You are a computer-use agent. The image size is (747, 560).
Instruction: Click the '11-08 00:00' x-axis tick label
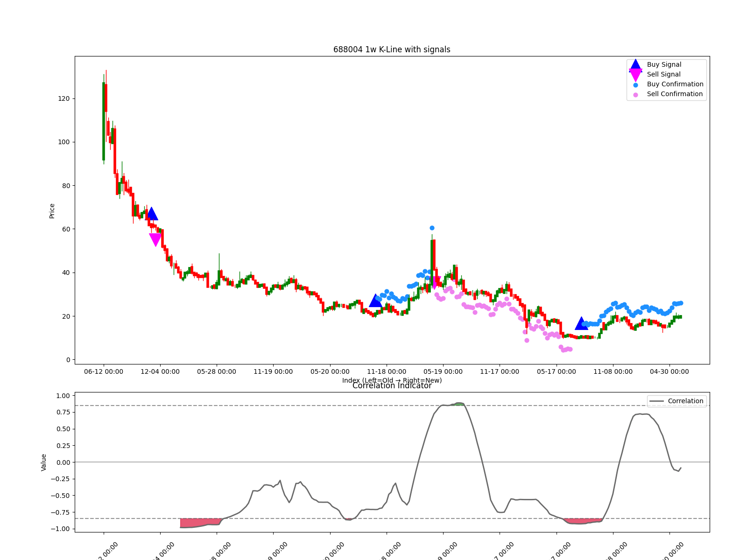coord(613,371)
